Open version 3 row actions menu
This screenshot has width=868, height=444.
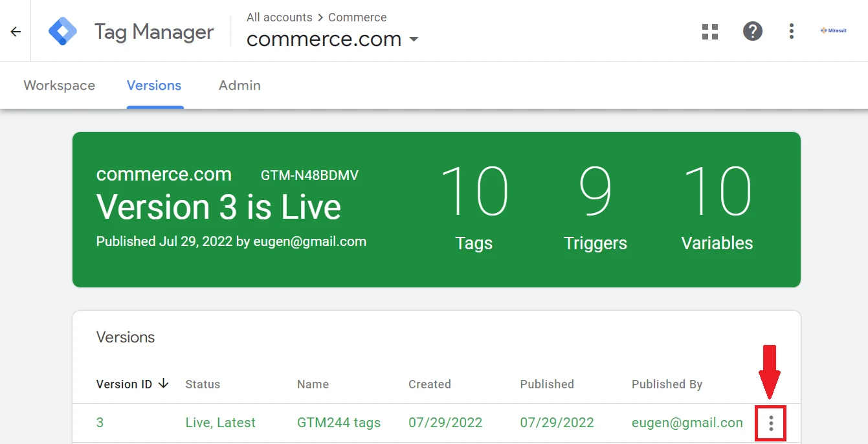[770, 423]
